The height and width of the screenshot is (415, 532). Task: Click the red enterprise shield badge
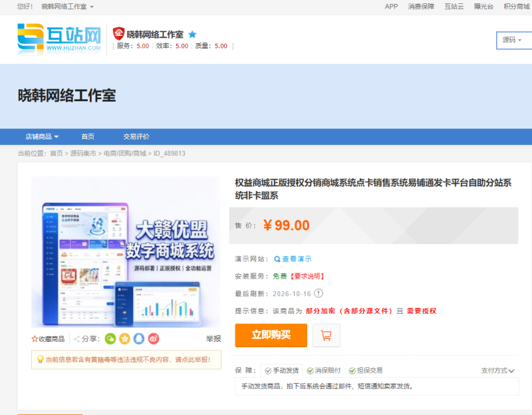pos(119,34)
